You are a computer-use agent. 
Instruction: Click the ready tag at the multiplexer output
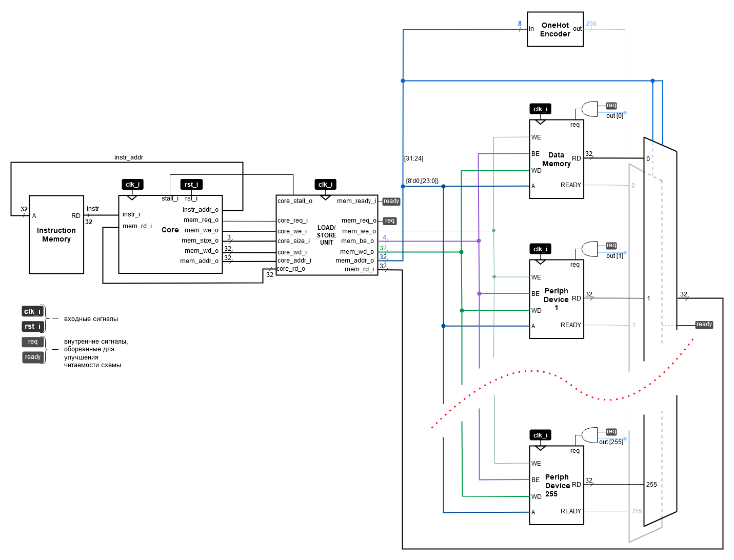(704, 325)
